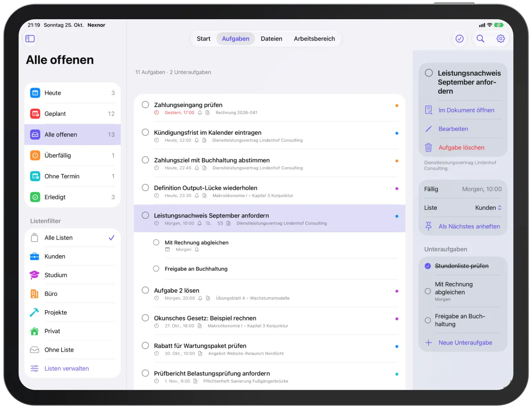Click the Studium graduation cap icon
532x408 pixels.
[x=35, y=275]
